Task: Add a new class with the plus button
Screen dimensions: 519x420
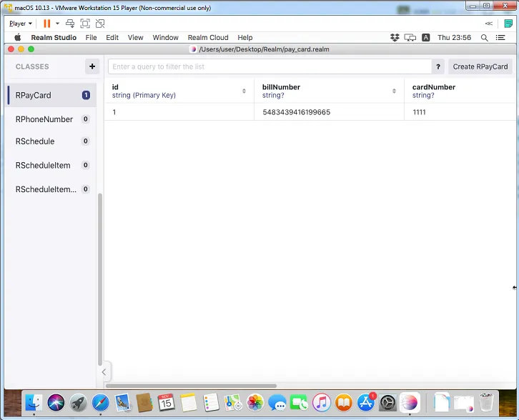Action: point(92,66)
